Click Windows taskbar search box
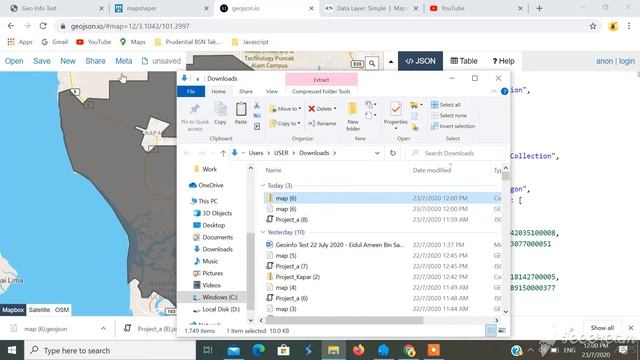The width and height of the screenshot is (640, 360). (110, 350)
